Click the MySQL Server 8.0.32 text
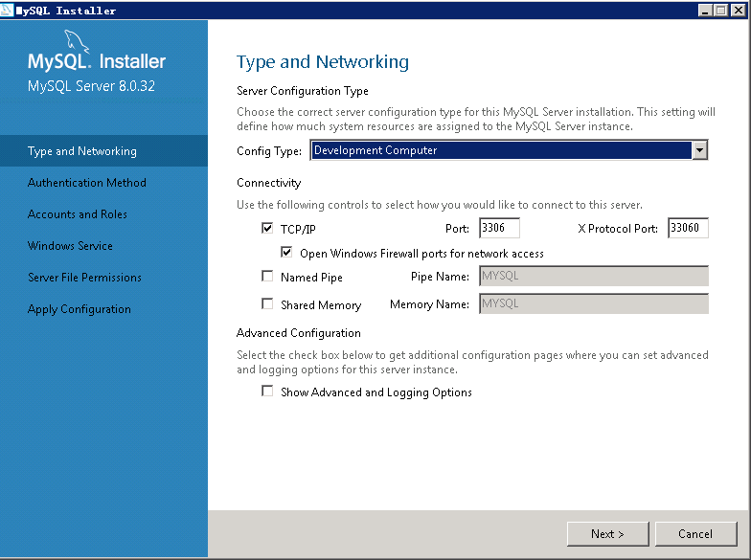The image size is (751, 560). pos(91,86)
